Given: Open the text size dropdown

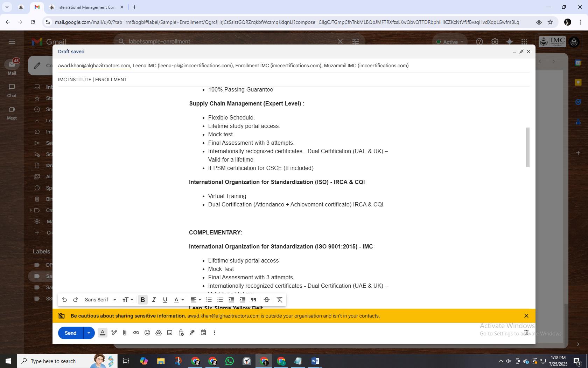Looking at the screenshot, I should tap(128, 300).
